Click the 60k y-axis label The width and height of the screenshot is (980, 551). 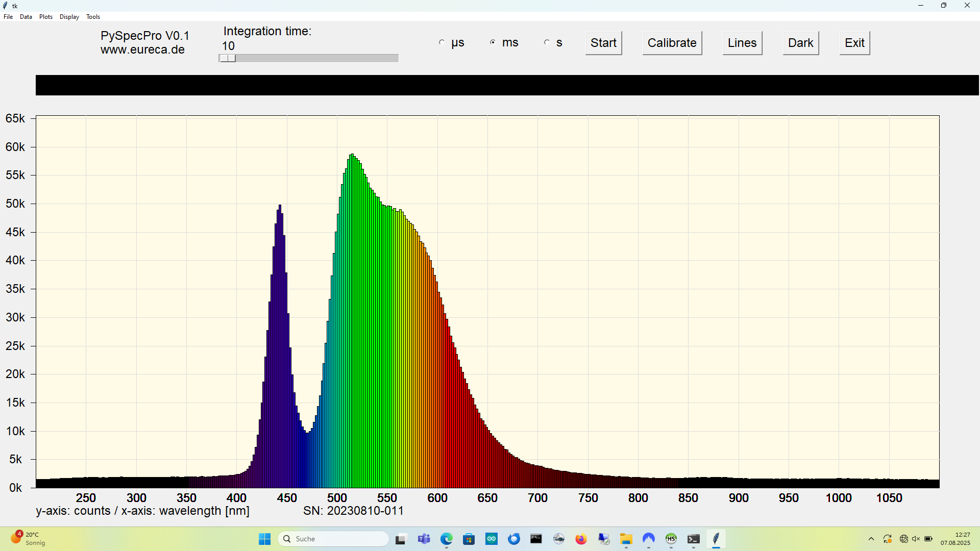[x=15, y=147]
